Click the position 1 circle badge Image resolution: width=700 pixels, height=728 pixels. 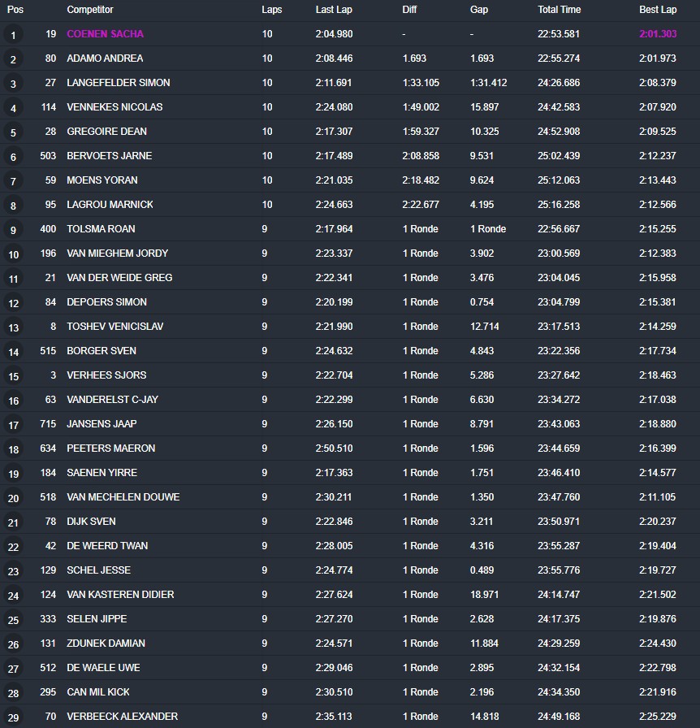13,35
